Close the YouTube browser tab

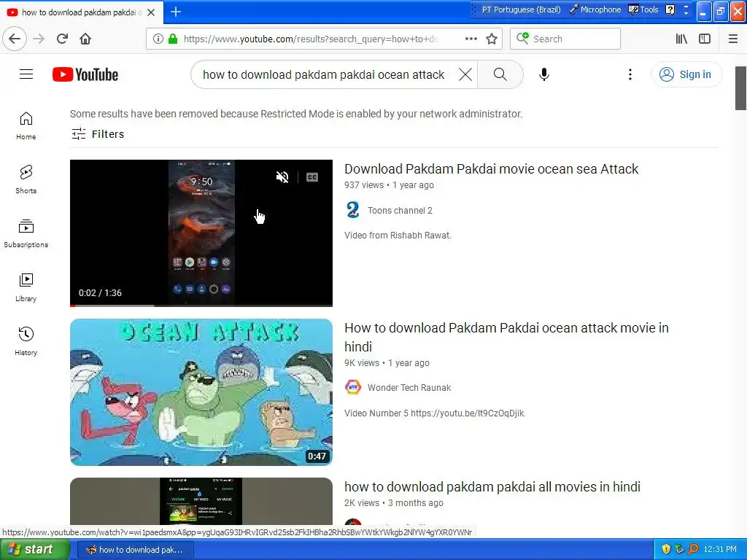(x=151, y=12)
